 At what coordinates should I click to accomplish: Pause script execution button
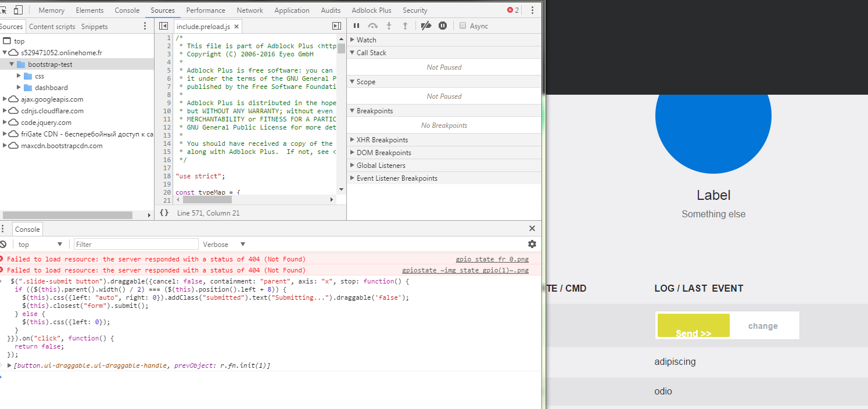[357, 26]
